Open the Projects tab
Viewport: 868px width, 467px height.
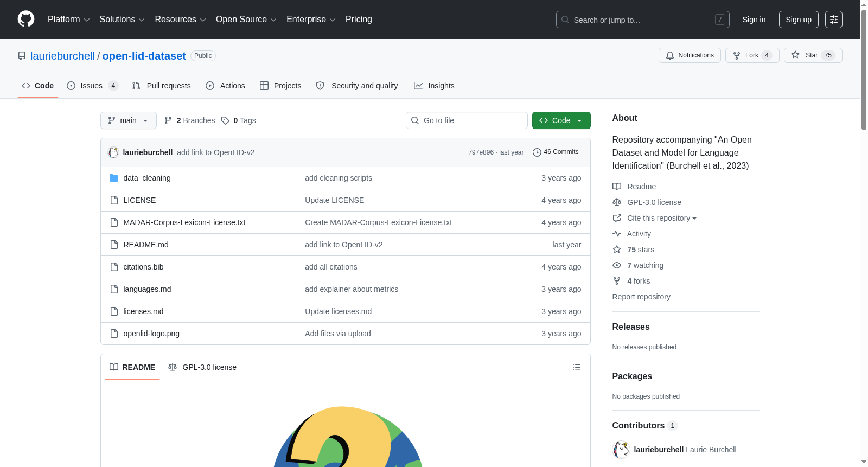pyautogui.click(x=280, y=86)
